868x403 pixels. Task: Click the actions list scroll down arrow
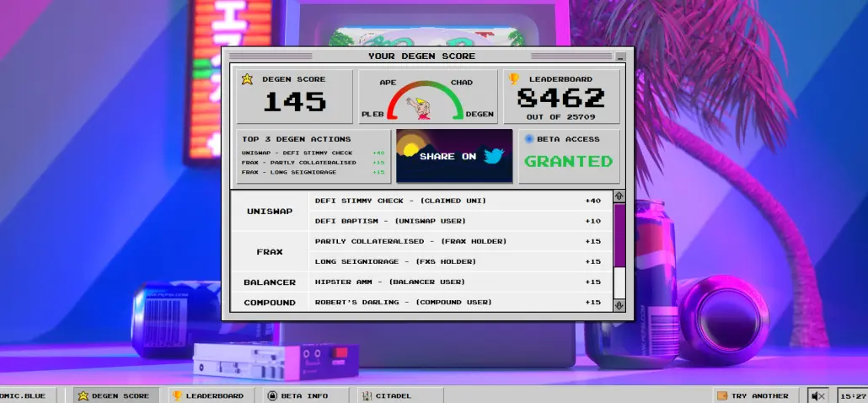[x=619, y=305]
